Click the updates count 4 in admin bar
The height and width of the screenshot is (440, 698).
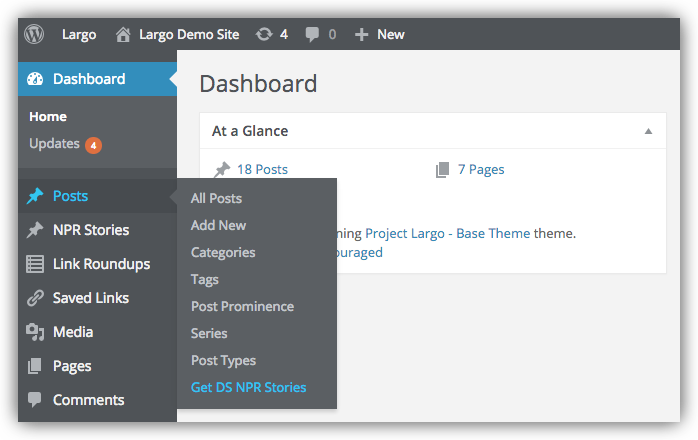point(284,34)
